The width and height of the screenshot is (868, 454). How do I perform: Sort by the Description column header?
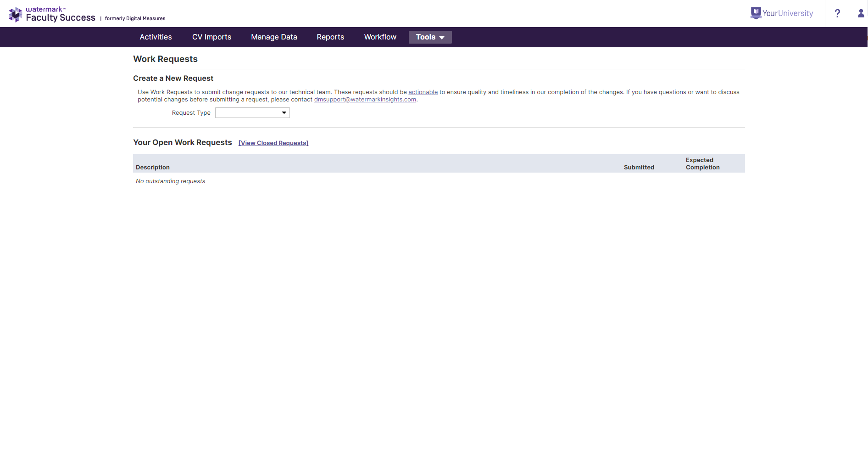click(152, 167)
